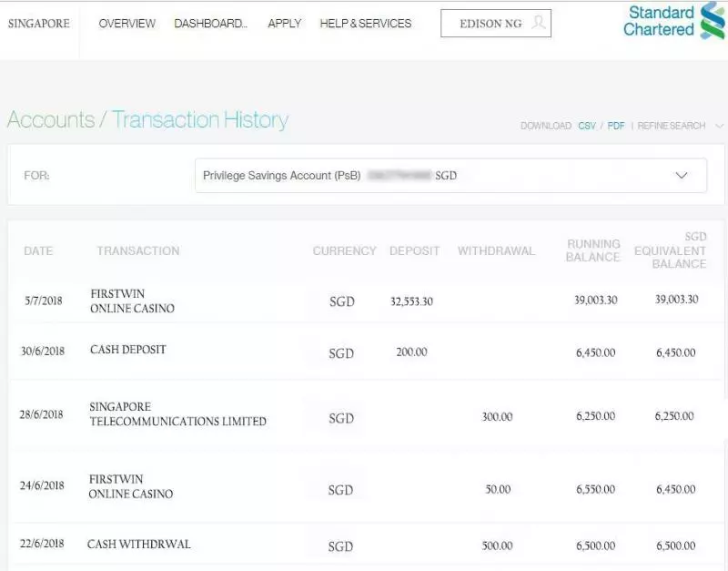
Task: Open the Singapore country menu
Action: pos(39,24)
